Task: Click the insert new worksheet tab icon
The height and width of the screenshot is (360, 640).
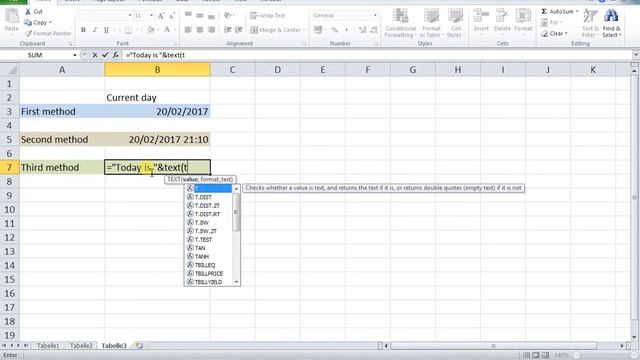Action: pyautogui.click(x=139, y=346)
